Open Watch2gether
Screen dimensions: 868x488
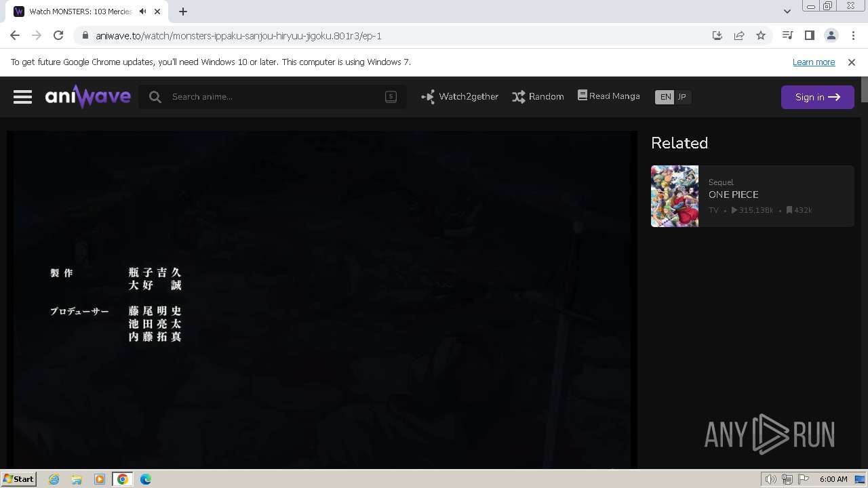(x=460, y=97)
